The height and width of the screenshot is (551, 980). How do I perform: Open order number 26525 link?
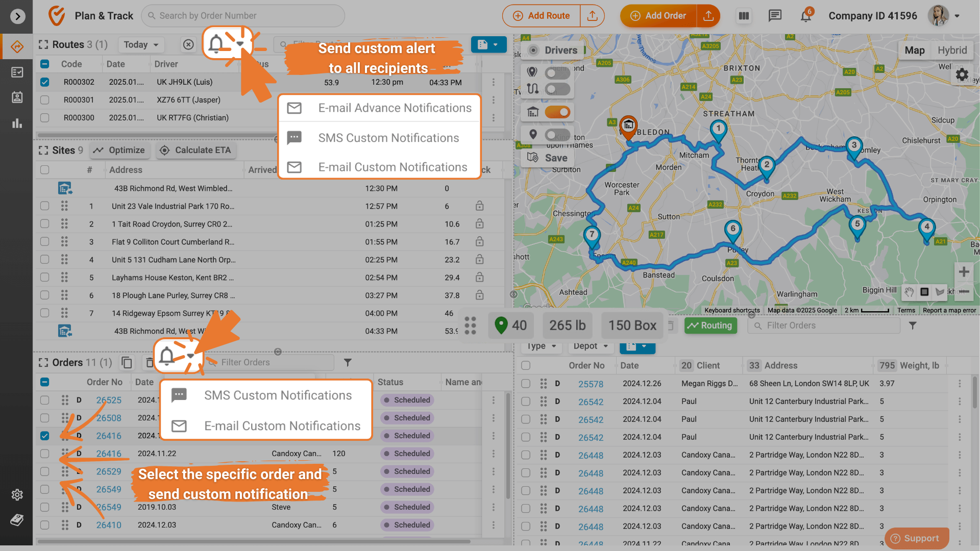click(x=109, y=400)
